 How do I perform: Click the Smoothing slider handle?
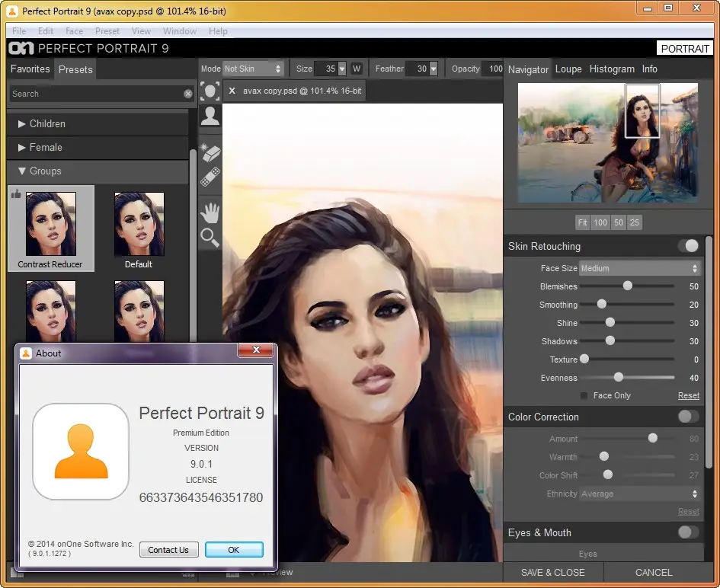[602, 304]
